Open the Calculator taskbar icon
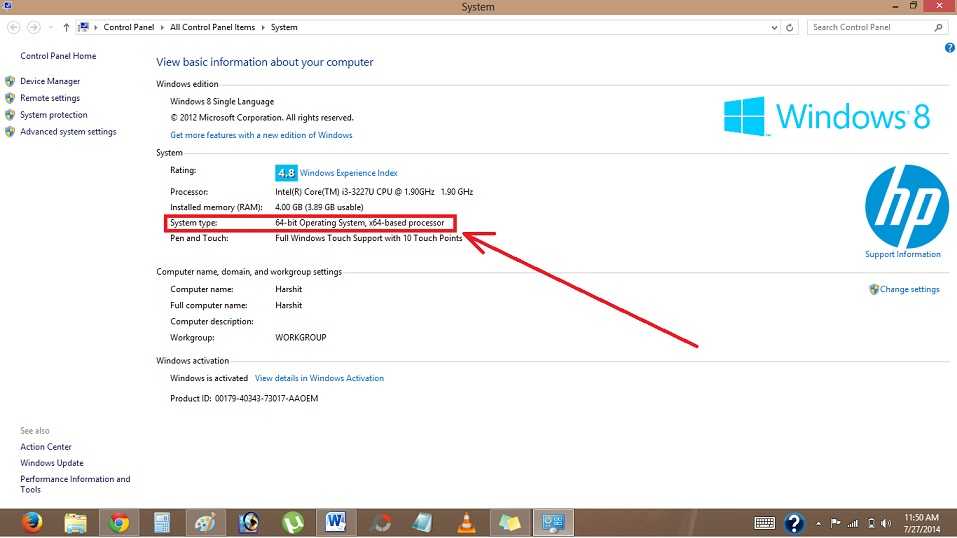Viewport: 957px width, 538px height. [x=162, y=523]
